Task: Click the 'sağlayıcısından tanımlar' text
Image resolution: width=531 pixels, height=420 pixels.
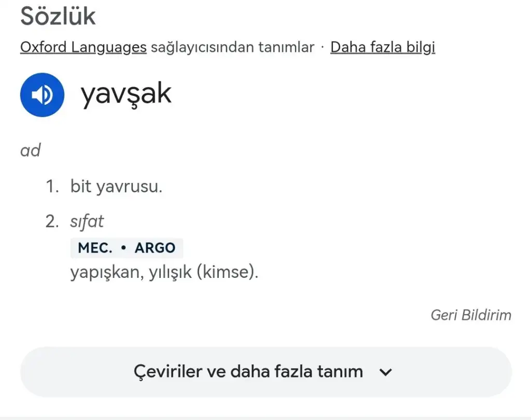Action: [x=232, y=47]
